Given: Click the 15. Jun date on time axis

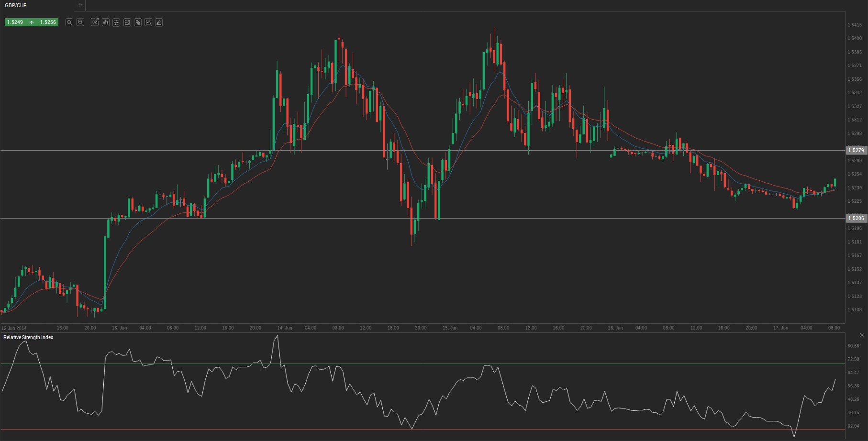Looking at the screenshot, I should [x=450, y=328].
